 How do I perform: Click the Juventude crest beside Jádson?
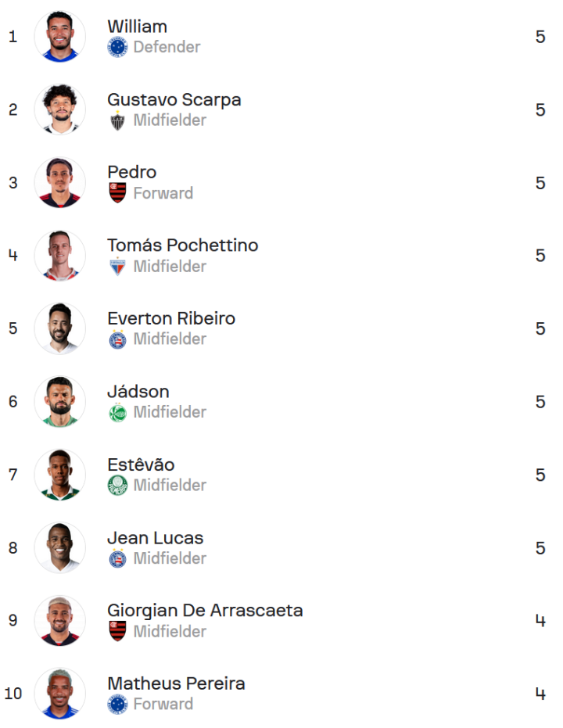117,412
